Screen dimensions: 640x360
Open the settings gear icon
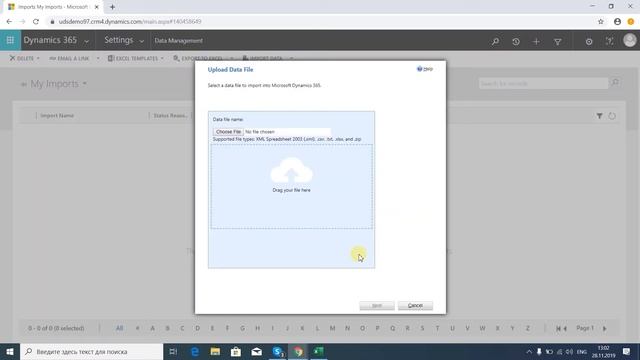click(x=589, y=41)
